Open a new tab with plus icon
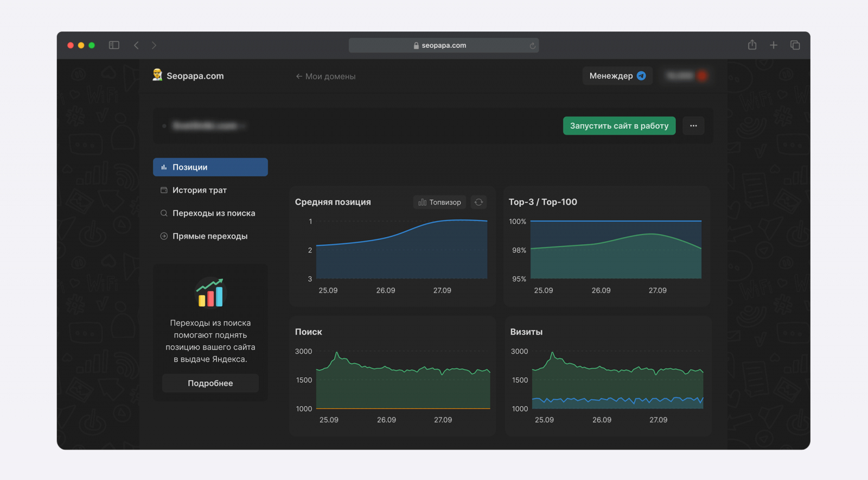This screenshot has height=480, width=868. 774,45
